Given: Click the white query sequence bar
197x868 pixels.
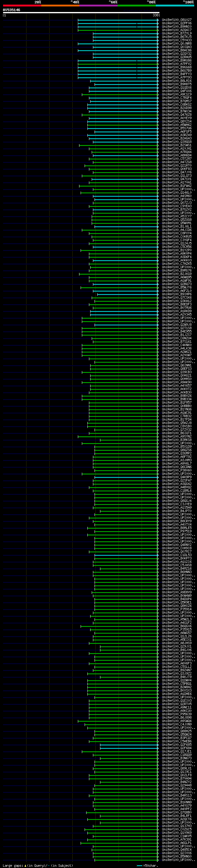Looking at the screenshot, I should pos(81,12).
